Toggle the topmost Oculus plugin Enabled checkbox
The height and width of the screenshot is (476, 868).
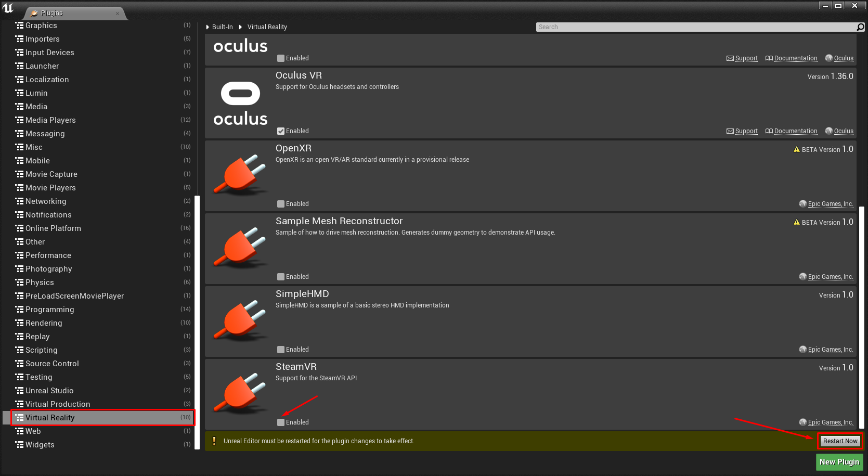[x=281, y=58]
